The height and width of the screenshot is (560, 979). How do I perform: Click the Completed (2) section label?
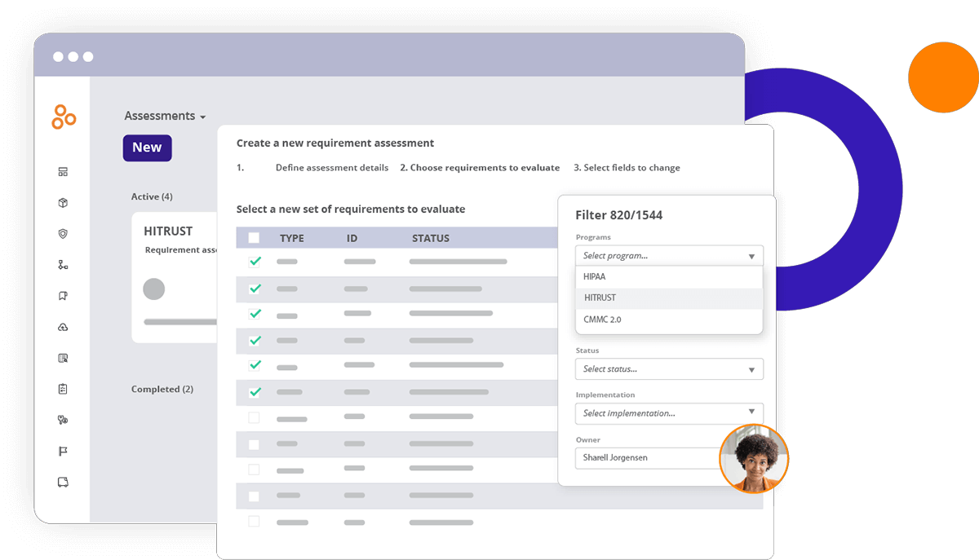point(162,389)
